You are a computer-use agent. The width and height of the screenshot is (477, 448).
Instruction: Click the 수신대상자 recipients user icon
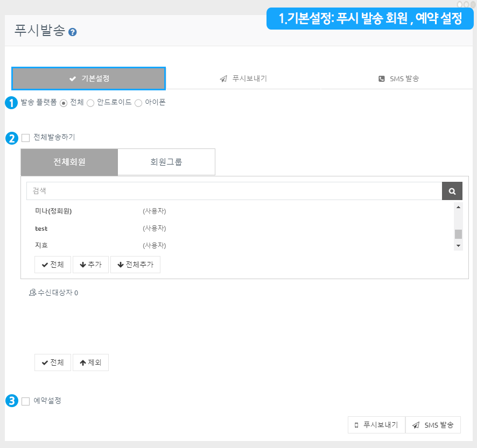(32, 293)
